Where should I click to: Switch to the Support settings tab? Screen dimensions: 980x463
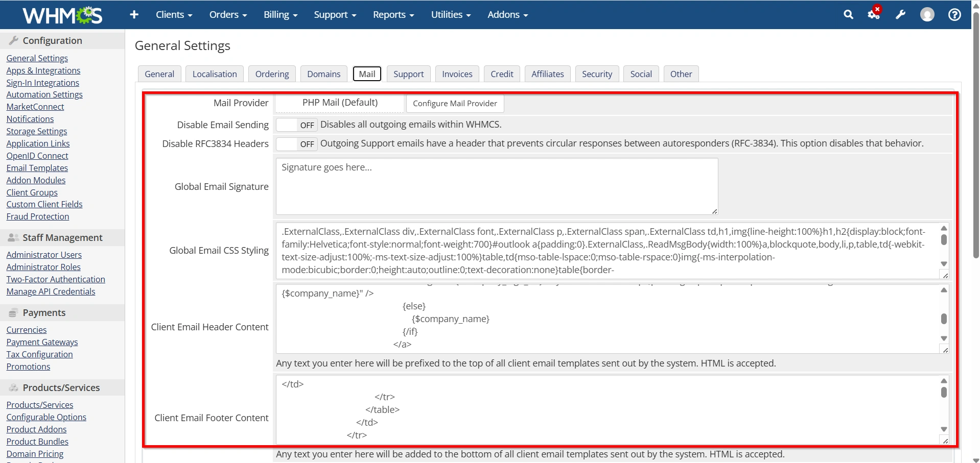[x=408, y=74]
